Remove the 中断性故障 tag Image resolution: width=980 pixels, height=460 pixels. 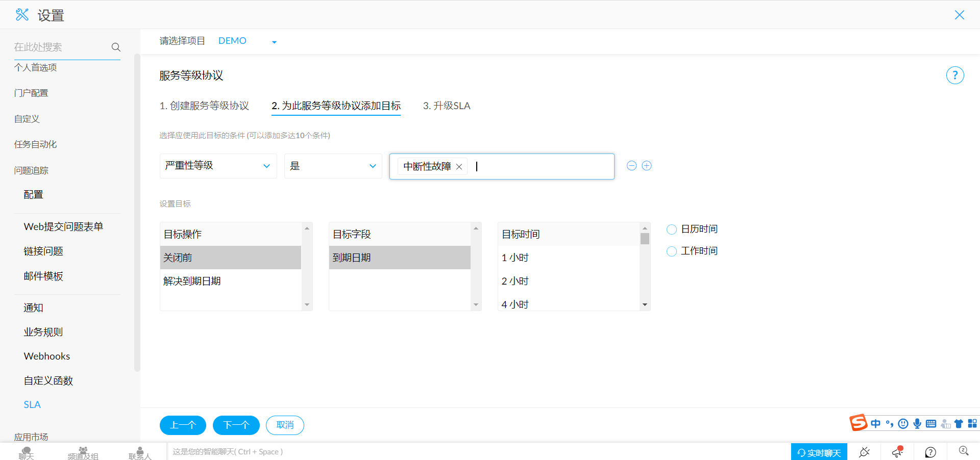click(x=459, y=167)
